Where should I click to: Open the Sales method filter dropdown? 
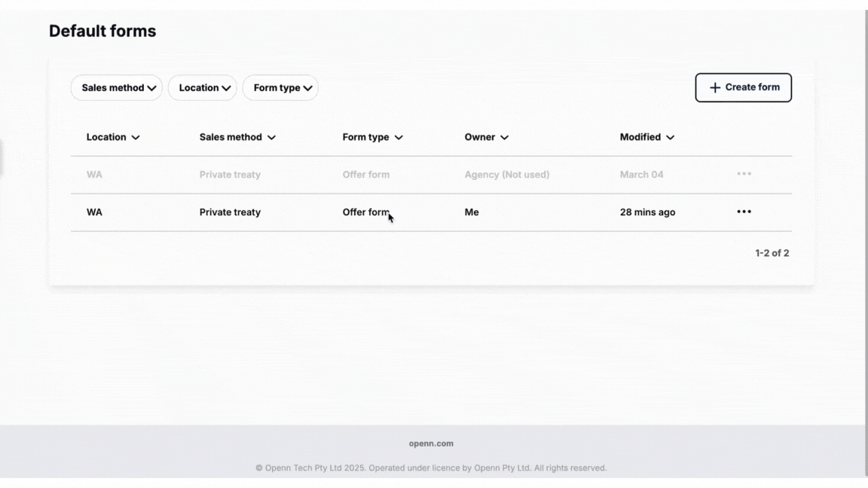click(x=117, y=88)
